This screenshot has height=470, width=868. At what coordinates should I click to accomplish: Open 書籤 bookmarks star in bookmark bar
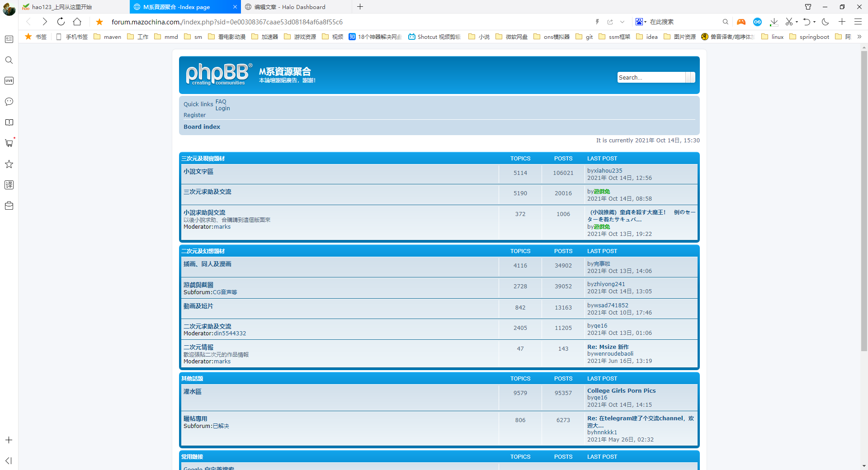click(x=36, y=37)
